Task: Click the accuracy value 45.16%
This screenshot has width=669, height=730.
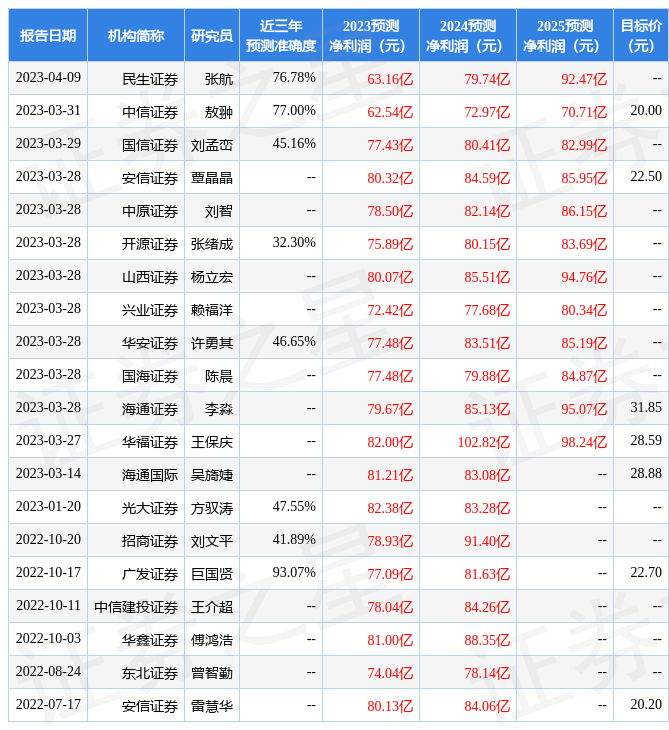Action: pyautogui.click(x=294, y=144)
